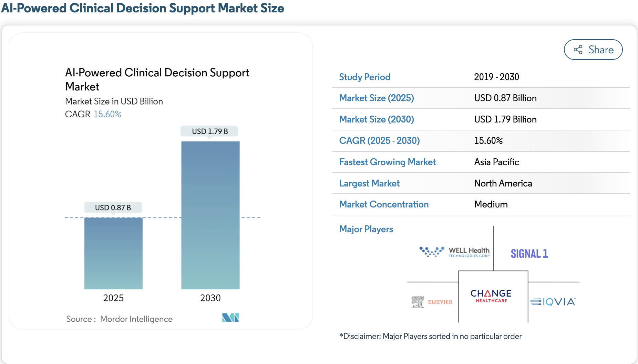638x364 pixels.
Task: Click the Major Players heading
Action: (366, 229)
